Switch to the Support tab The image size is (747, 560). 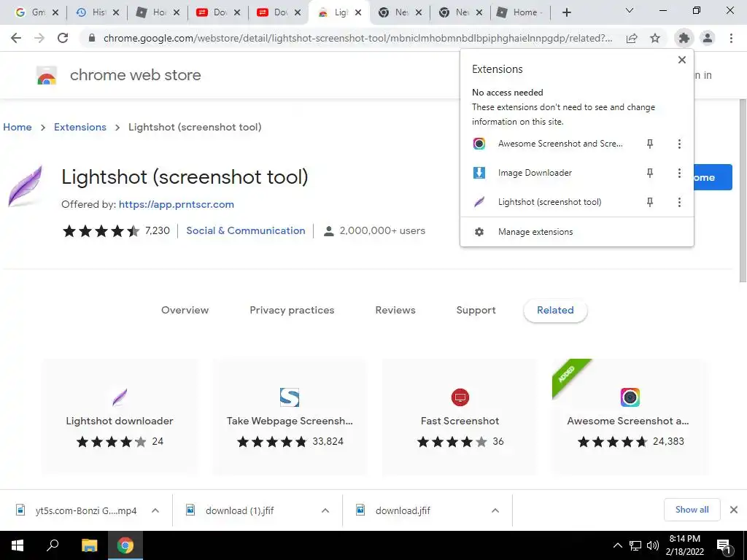coord(476,310)
